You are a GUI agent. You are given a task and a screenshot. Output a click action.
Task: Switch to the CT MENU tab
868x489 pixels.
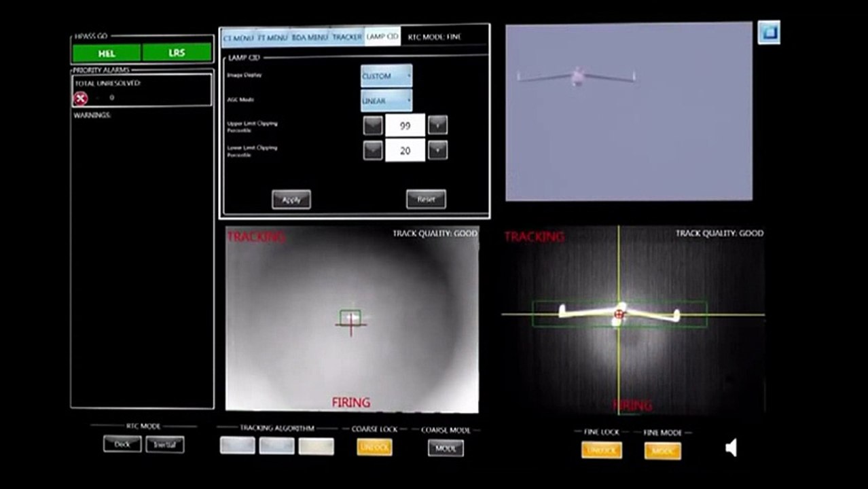click(238, 37)
